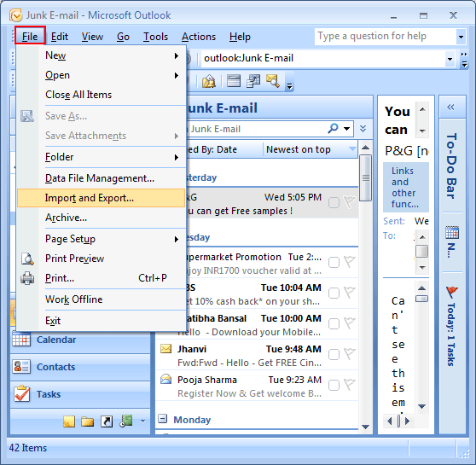This screenshot has width=476, height=465.
Task: Choose Data File Management
Action: tap(102, 178)
